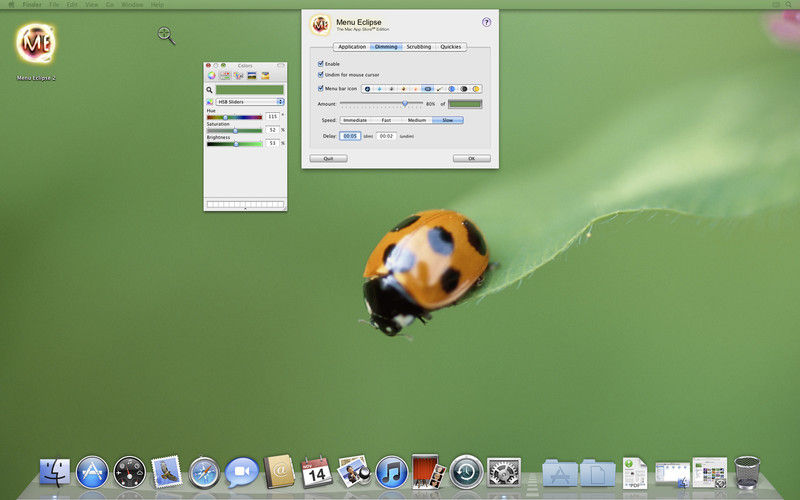Pick a screen color with the magnifier
Image resolution: width=800 pixels, height=500 pixels.
pyautogui.click(x=209, y=90)
